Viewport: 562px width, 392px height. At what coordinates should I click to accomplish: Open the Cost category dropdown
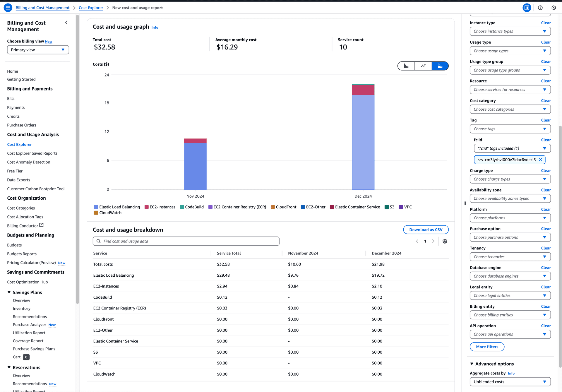(x=510, y=109)
